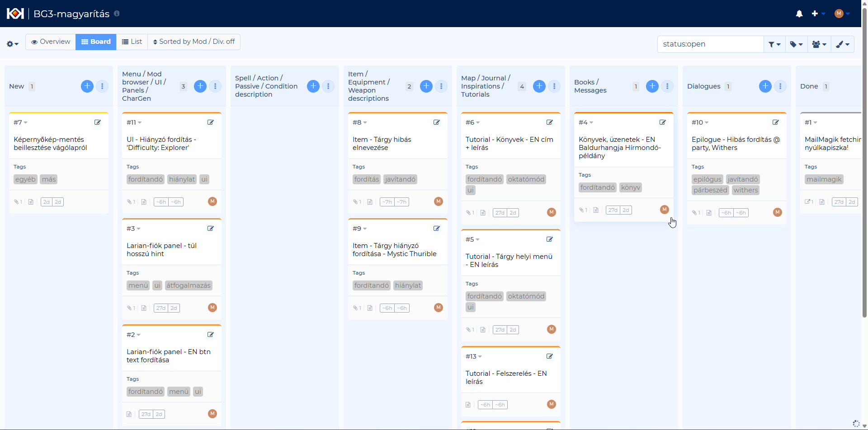Edit card #6 with its pencil icon
The image size is (868, 430).
[x=550, y=122]
